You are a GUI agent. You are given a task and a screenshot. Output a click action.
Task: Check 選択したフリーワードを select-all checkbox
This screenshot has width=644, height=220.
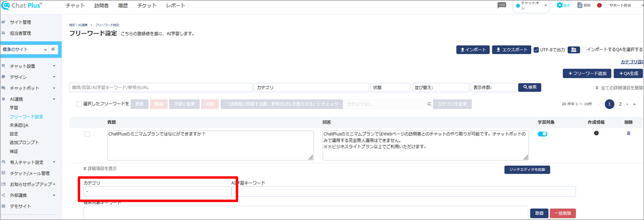click(x=79, y=104)
